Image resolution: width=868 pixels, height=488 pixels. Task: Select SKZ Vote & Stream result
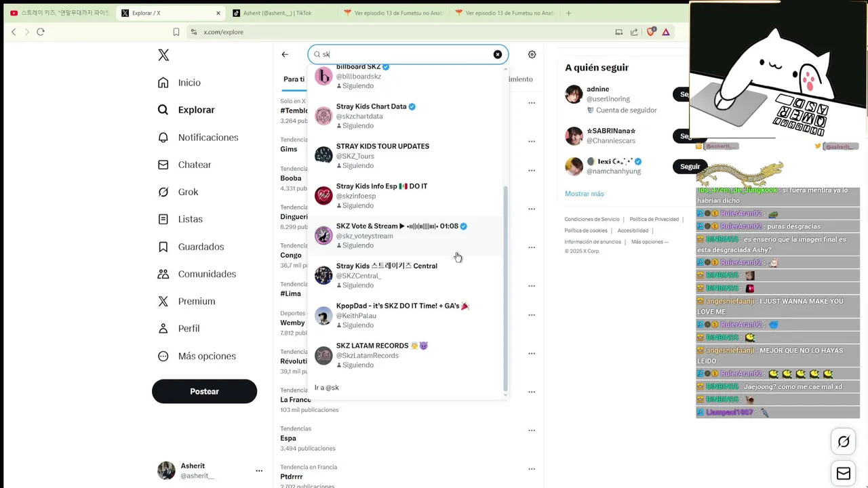[406, 236]
